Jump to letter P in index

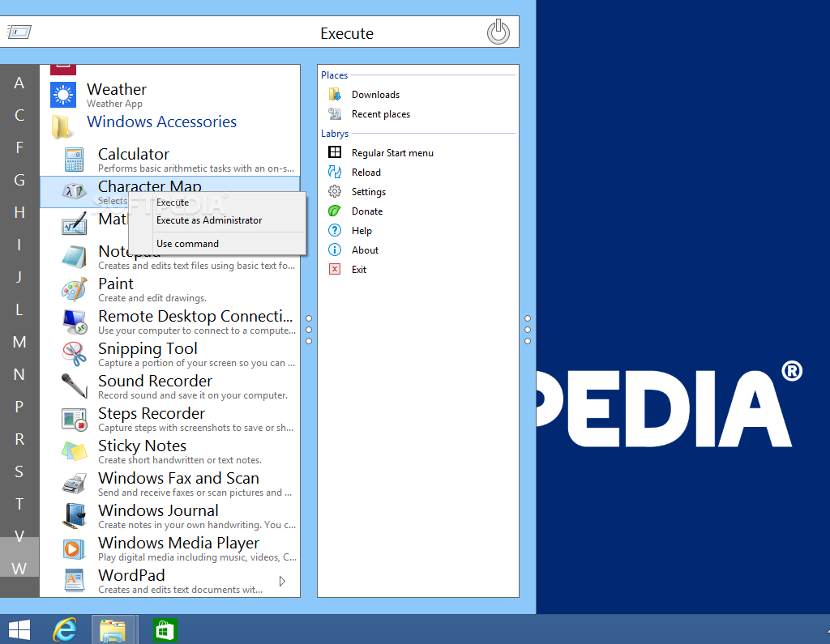click(x=19, y=407)
